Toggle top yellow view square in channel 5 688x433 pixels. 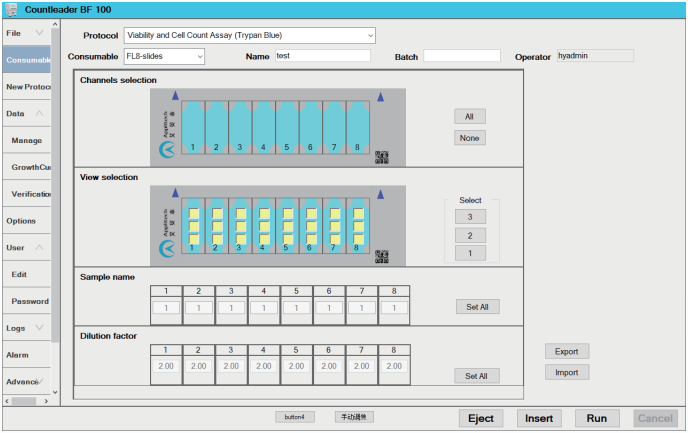[288, 213]
